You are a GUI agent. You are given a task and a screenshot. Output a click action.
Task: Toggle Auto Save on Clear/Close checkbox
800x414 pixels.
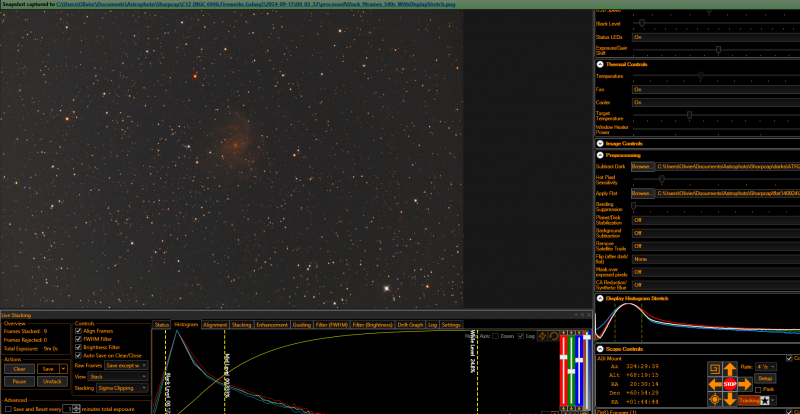pyautogui.click(x=78, y=355)
